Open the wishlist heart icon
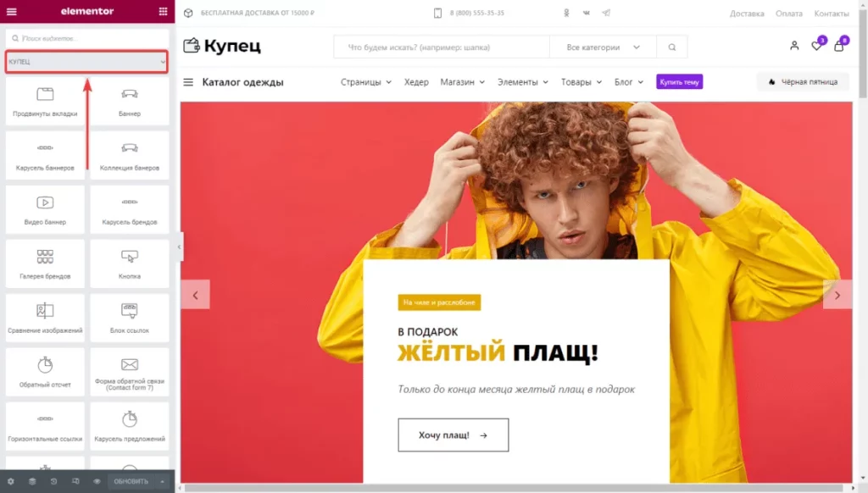This screenshot has height=493, width=868. tap(816, 46)
